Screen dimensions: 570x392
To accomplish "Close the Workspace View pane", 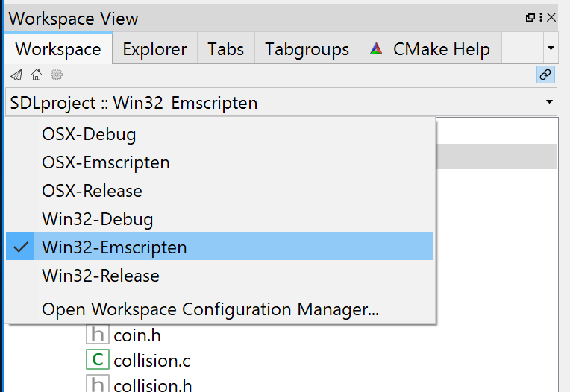I will click(551, 17).
